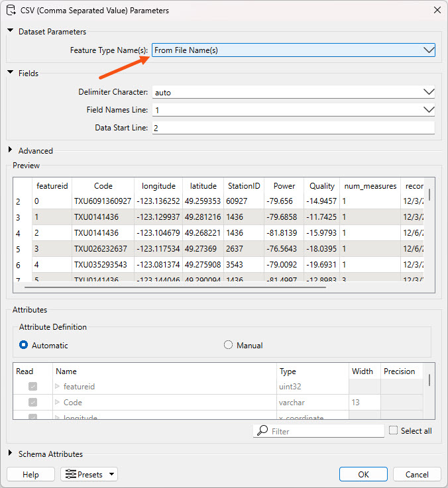Click the uint32 type cell
This screenshot has width=448, height=488.
(x=313, y=387)
